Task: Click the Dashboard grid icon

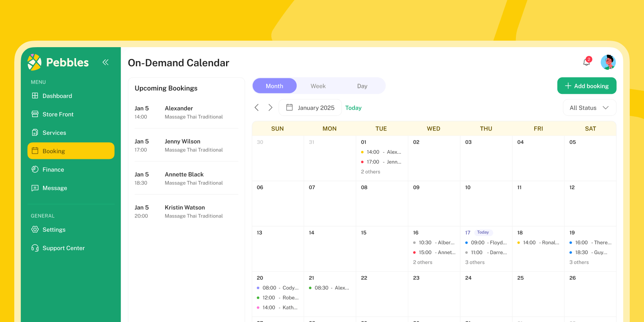Action: [35, 96]
